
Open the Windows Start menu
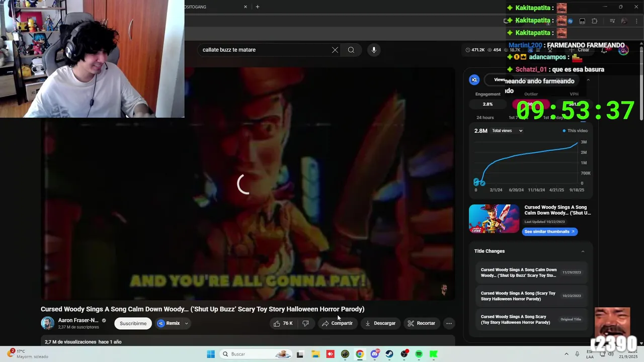[x=210, y=354]
